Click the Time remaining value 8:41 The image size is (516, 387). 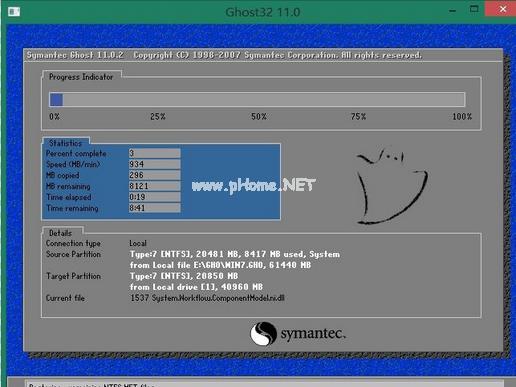(155, 208)
